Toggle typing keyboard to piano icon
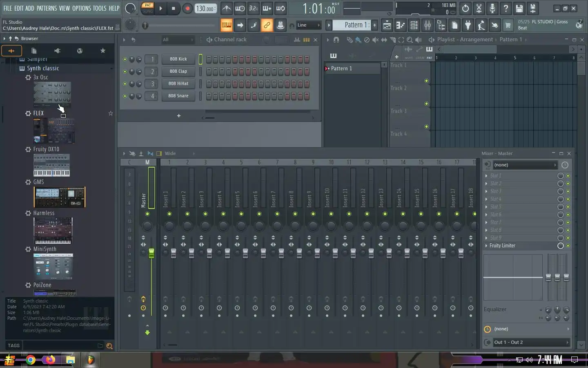Viewport: 588px width, 368px height. pyautogui.click(x=226, y=25)
